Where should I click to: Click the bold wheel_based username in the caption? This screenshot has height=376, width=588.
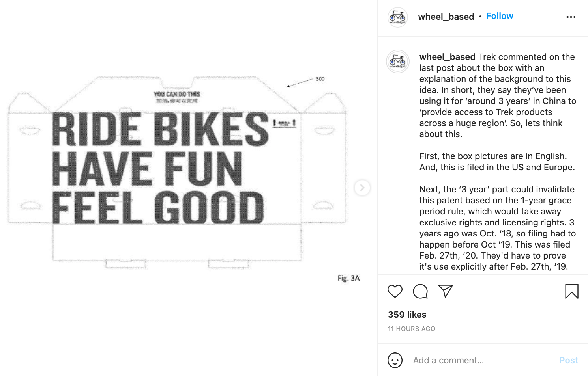[447, 57]
